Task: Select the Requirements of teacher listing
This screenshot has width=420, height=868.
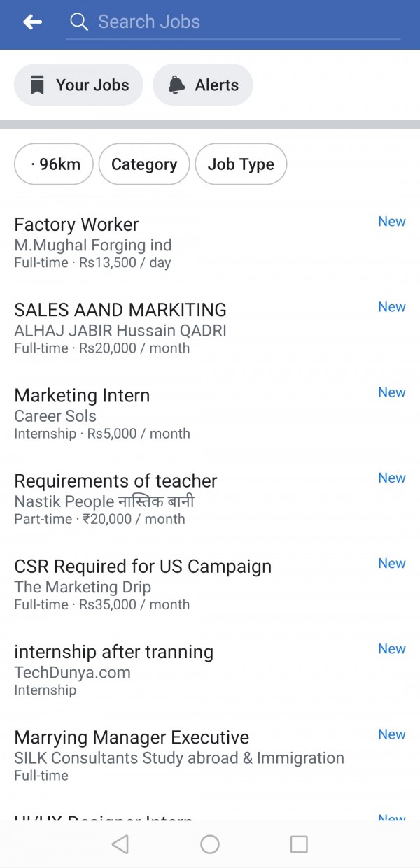Action: tap(115, 481)
